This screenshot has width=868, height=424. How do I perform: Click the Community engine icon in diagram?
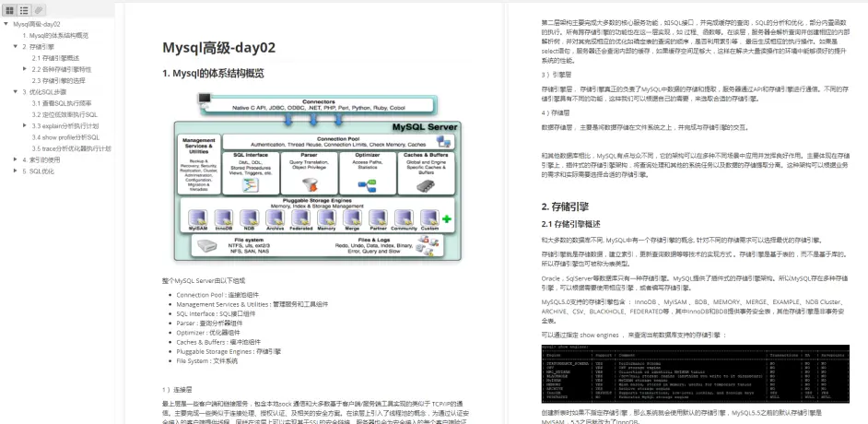point(404,218)
